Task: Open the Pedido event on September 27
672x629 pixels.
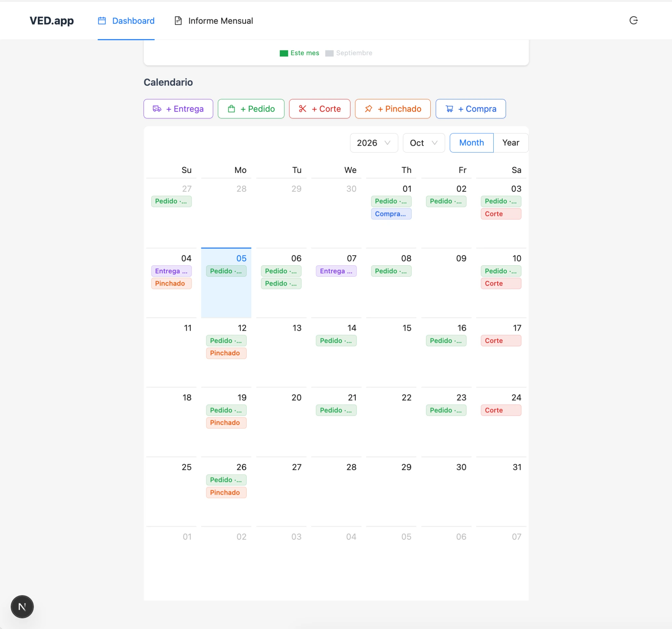Action: [x=171, y=201]
